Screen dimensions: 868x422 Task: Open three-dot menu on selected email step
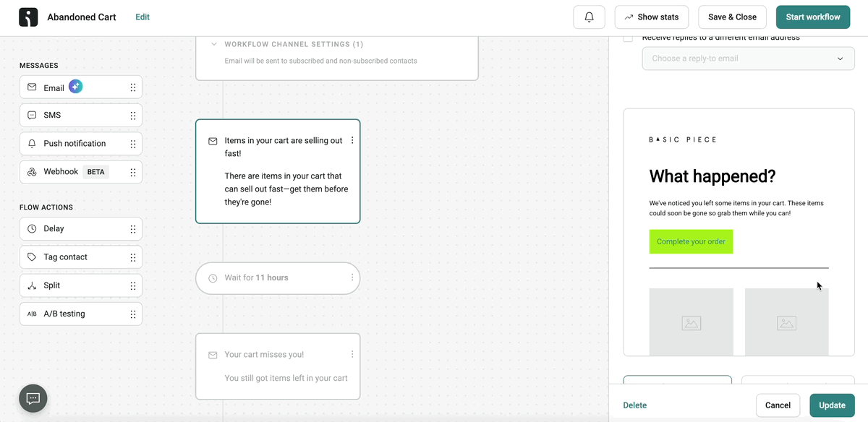352,141
